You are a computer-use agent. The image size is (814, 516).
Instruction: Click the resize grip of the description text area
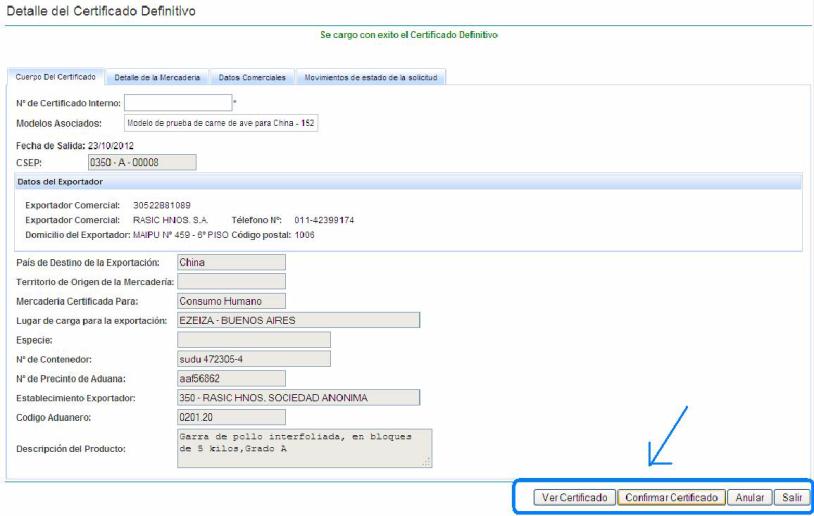427,462
